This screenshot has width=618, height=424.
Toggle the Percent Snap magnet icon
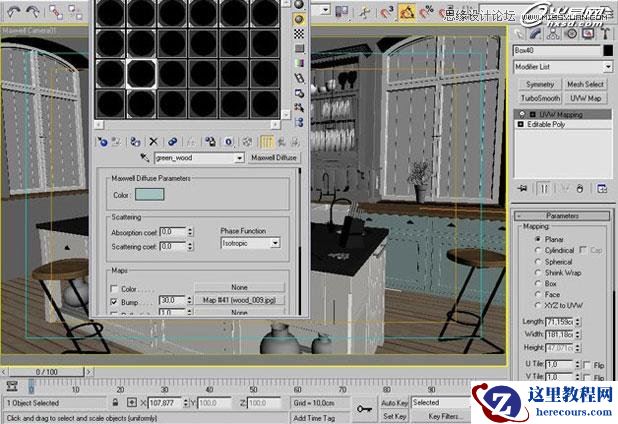click(x=426, y=12)
